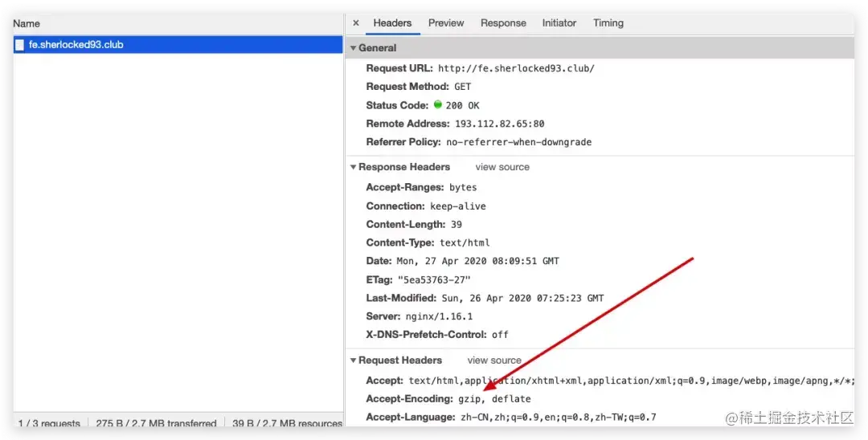Collapse the General section
The image size is (868, 440).
pos(353,48)
